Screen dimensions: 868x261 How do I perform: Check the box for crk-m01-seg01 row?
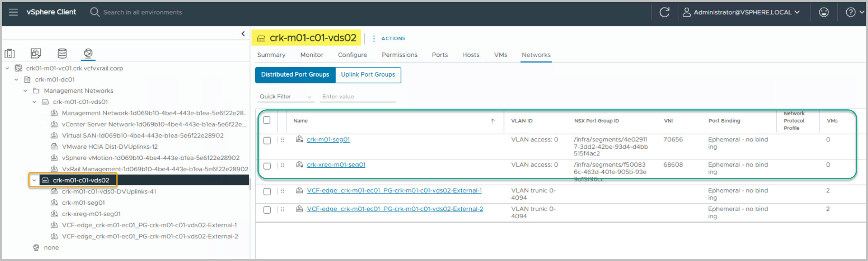click(x=267, y=141)
